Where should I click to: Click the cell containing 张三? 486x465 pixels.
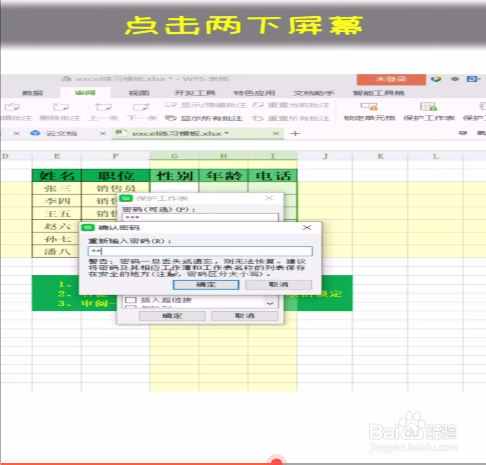(57, 188)
